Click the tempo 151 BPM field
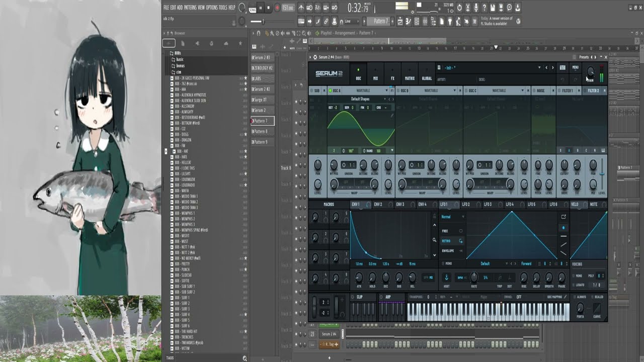The width and height of the screenshot is (644, 362). point(288,8)
